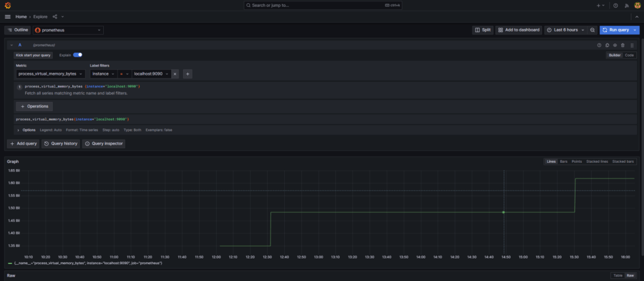The width and height of the screenshot is (644, 281).
Task: Open the Last 6 hours time picker
Action: pos(566,30)
